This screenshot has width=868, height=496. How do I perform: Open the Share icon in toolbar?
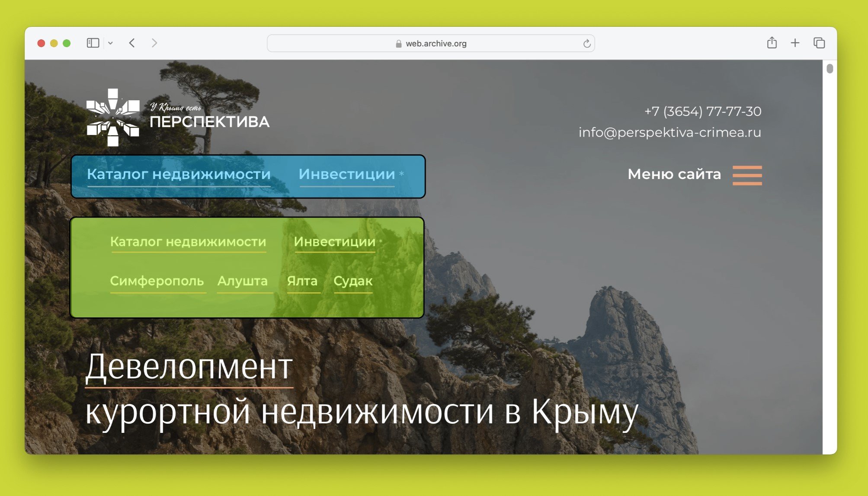click(772, 43)
